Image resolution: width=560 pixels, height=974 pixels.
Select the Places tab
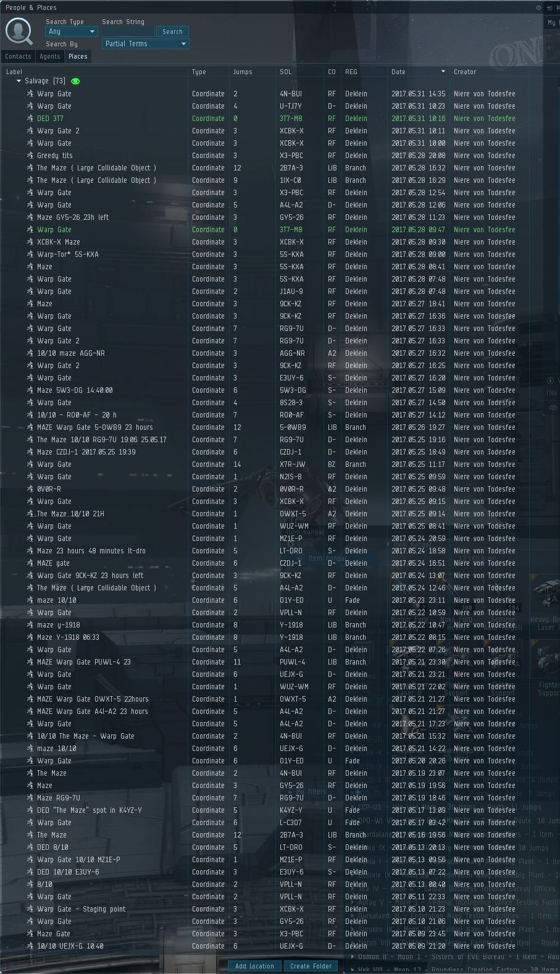pos(78,56)
